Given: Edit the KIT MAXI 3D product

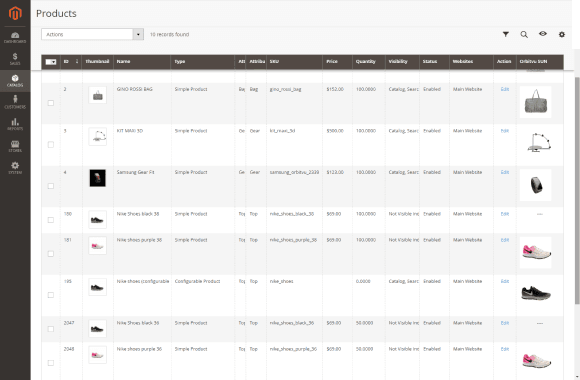Looking at the screenshot, I should 505,131.
